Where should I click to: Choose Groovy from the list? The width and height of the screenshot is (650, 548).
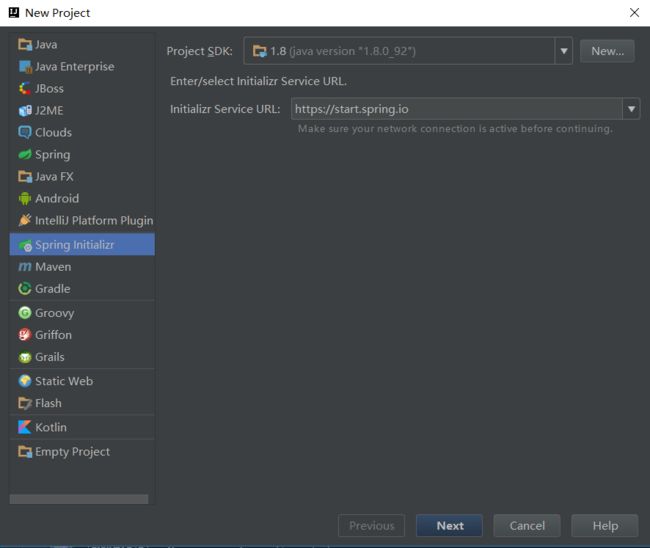coord(82,313)
